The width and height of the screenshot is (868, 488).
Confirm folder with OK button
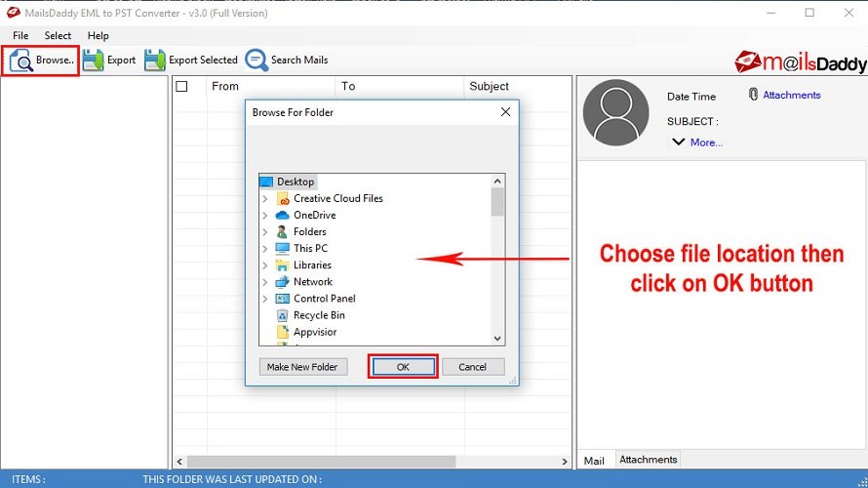click(403, 367)
